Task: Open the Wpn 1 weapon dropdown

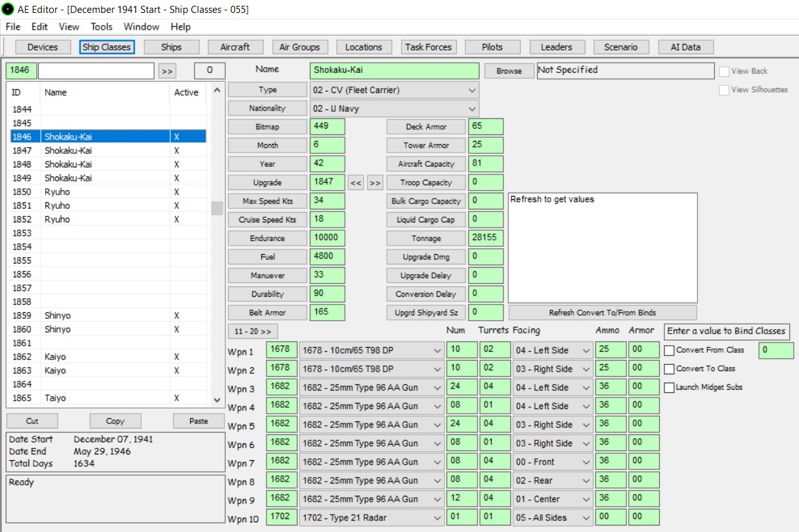Action: click(371, 350)
